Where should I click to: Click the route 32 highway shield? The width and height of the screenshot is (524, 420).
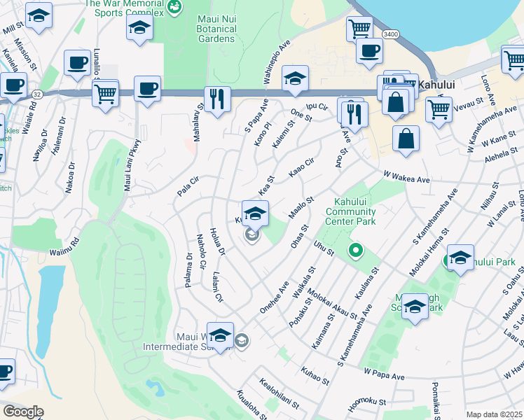[37, 94]
